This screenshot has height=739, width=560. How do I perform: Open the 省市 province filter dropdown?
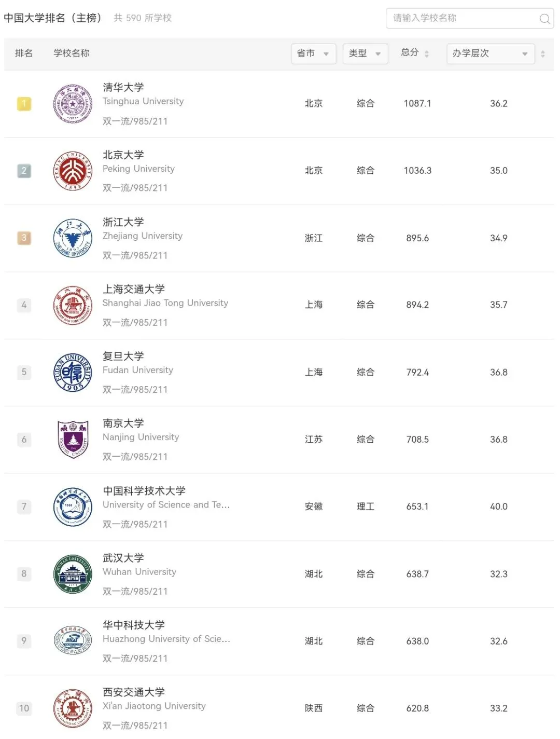pos(314,53)
